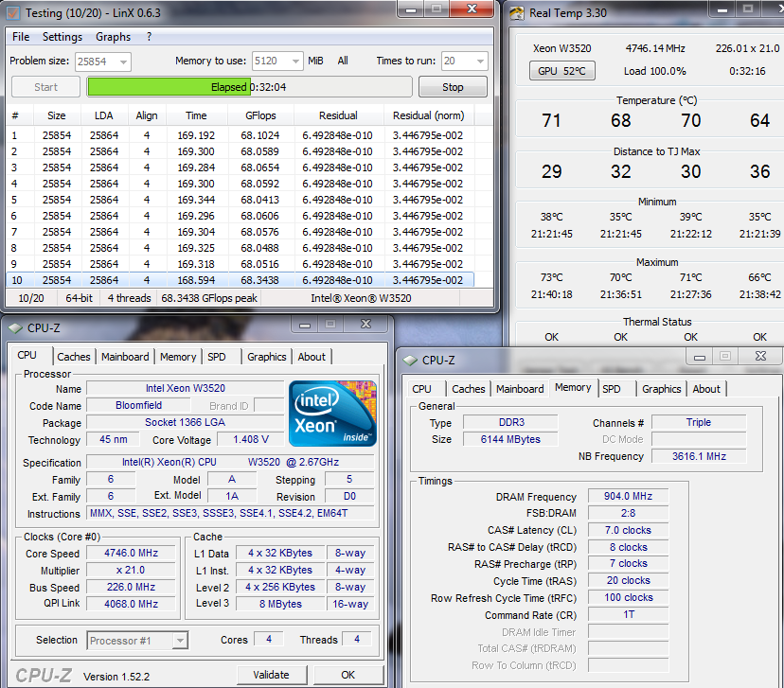Click All next to memory size
Viewport: 784px width, 688px height.
point(343,61)
